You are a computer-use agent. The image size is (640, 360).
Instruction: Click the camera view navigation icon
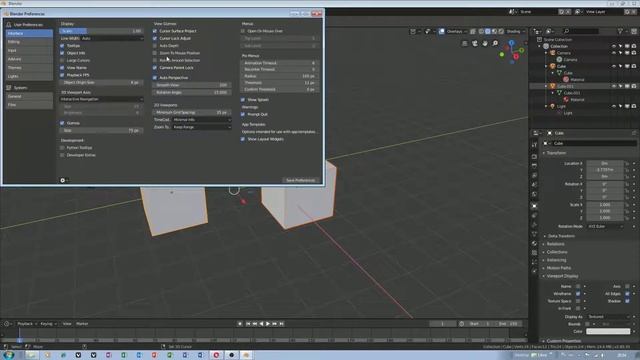[475, 43]
